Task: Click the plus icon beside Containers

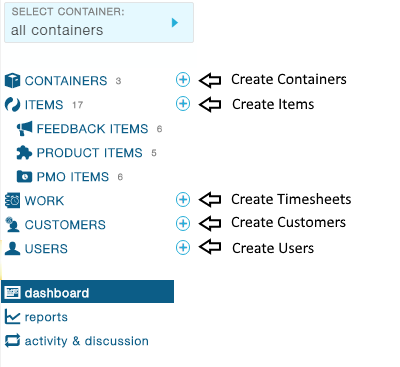Action: tap(183, 80)
